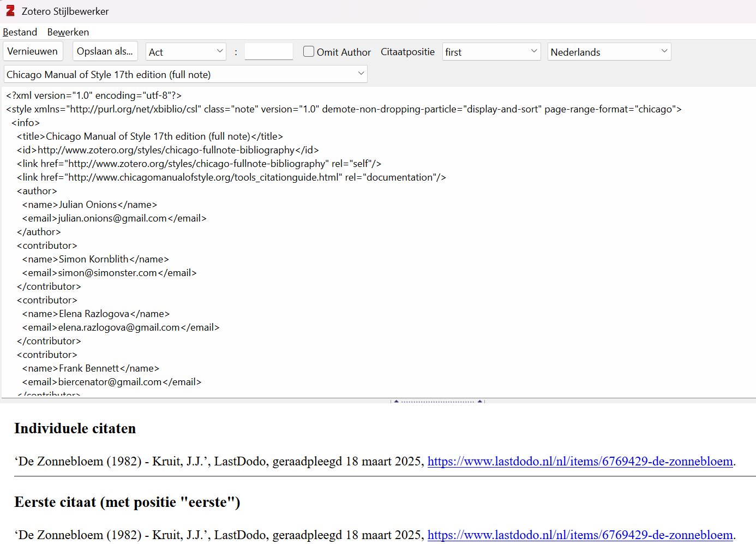Open the Citaatpositie dropdown showing first
The image size is (756, 544).
click(x=491, y=52)
